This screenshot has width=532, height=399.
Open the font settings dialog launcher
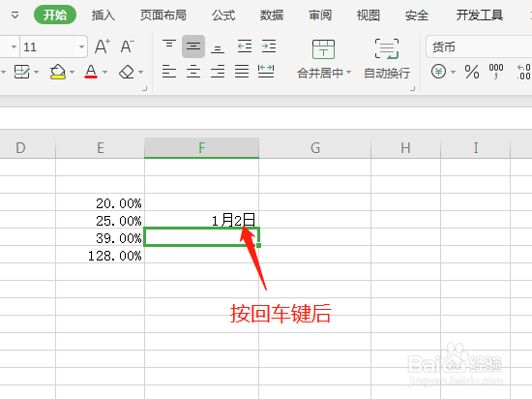[x=144, y=89]
